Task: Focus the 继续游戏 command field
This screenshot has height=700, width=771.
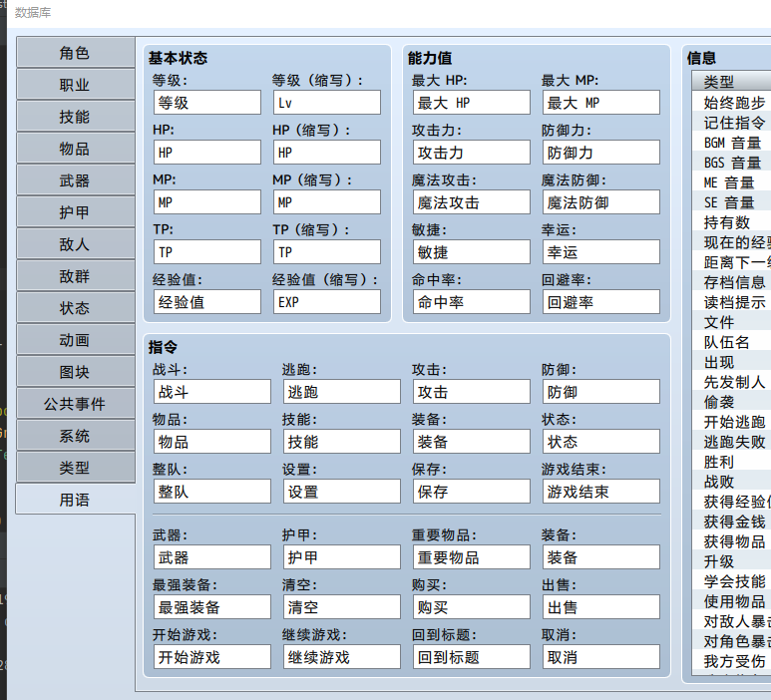Action: click(342, 657)
